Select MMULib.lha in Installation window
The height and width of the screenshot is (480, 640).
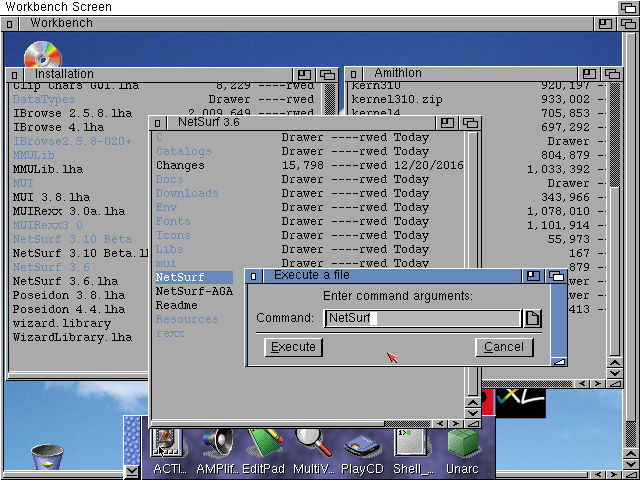48,169
